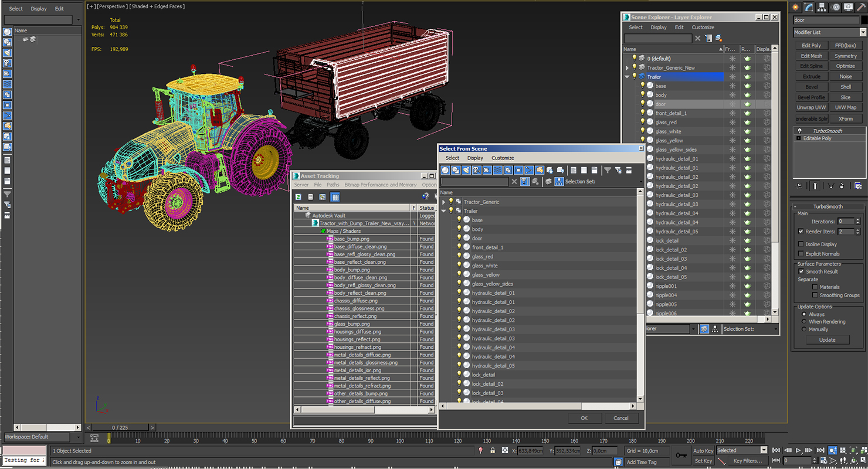Open Bitmap Performance and Memory menu
This screenshot has width=868, height=469.
pos(381,185)
